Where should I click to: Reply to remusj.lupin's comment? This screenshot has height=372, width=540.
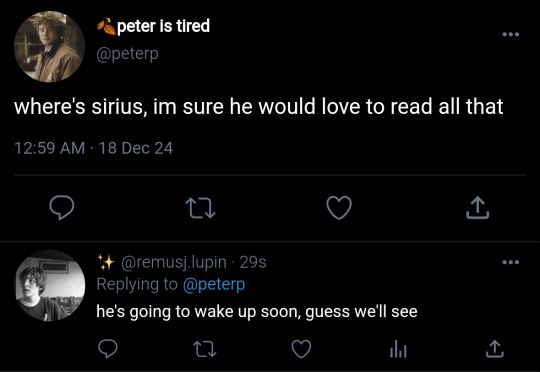click(108, 349)
